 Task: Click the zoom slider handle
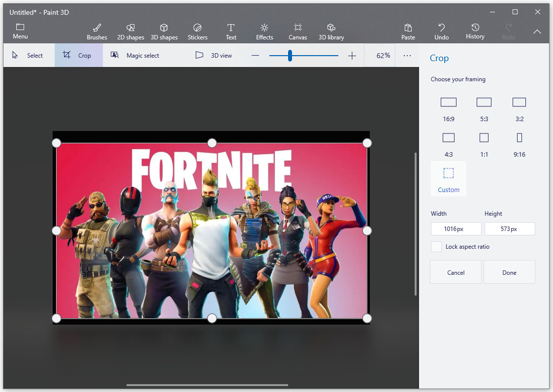point(290,56)
